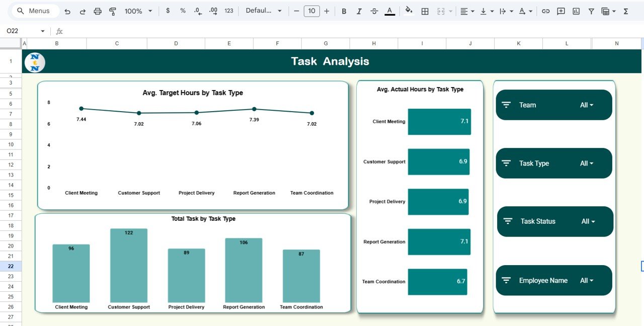Image resolution: width=644 pixels, height=326 pixels.
Task: Click the Format as currency icon
Action: pos(168,11)
